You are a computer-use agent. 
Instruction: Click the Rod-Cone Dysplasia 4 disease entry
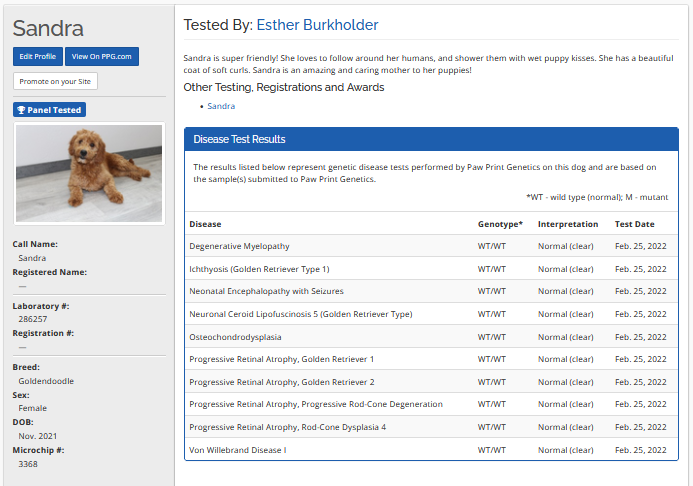[x=287, y=427]
